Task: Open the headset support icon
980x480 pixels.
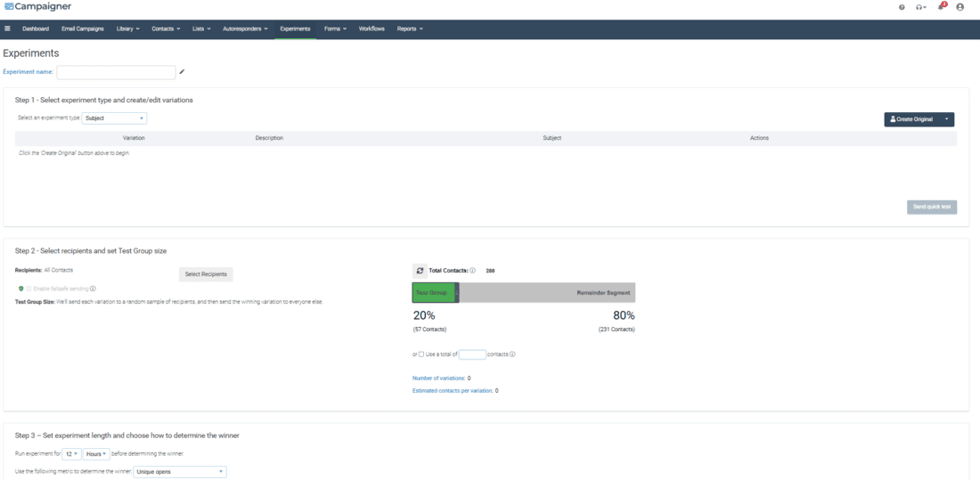Action: (x=920, y=7)
